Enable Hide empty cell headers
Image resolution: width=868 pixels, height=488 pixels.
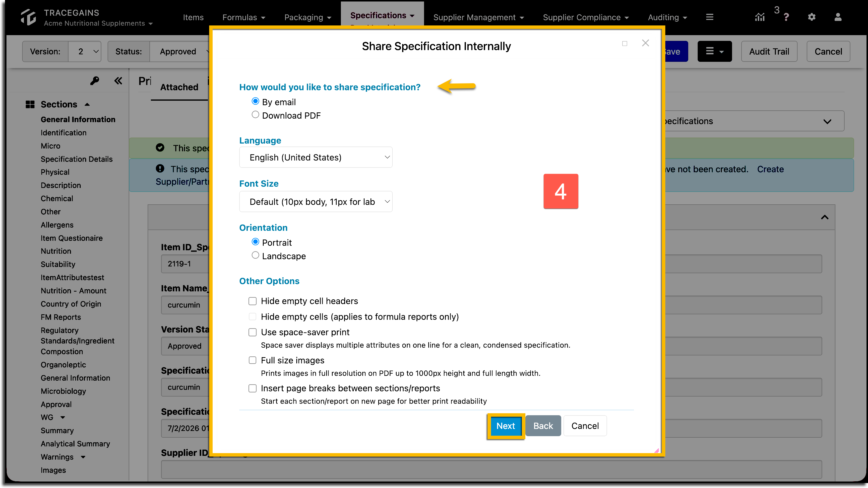click(x=252, y=301)
